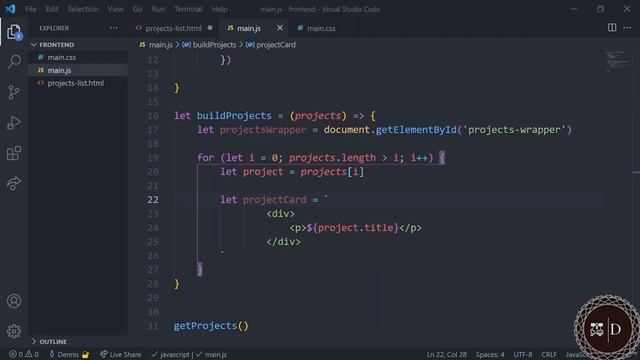Open the Manage settings gear
640x360 pixels.
coord(14,331)
